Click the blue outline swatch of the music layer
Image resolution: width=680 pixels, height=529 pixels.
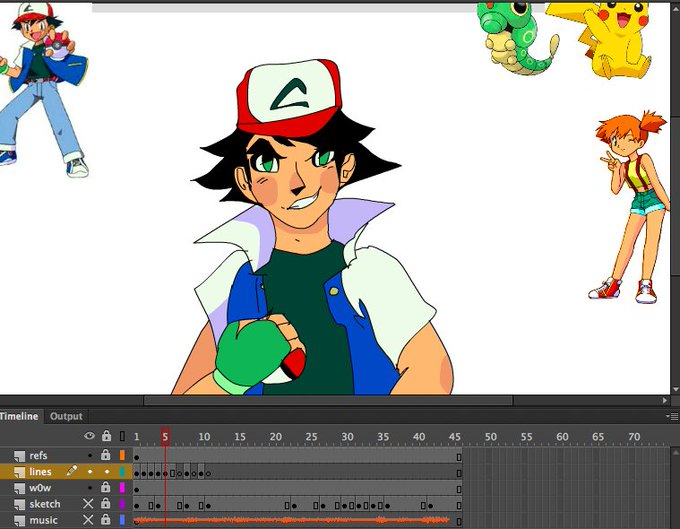click(x=122, y=520)
